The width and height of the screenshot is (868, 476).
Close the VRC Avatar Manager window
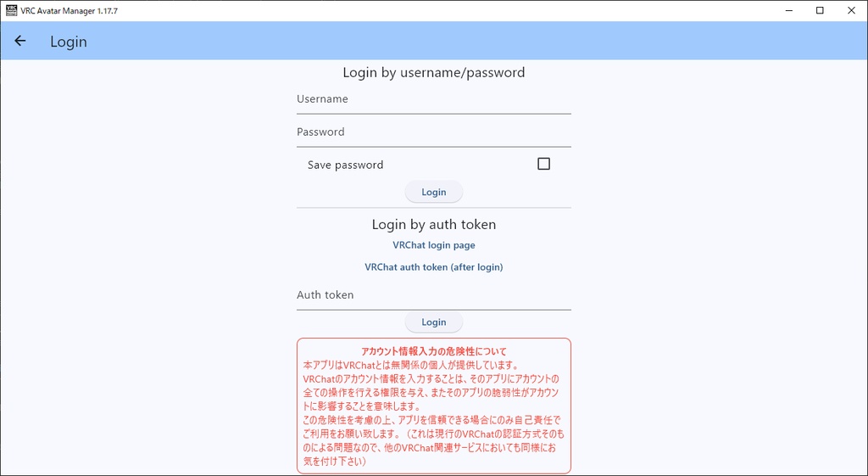click(x=851, y=10)
